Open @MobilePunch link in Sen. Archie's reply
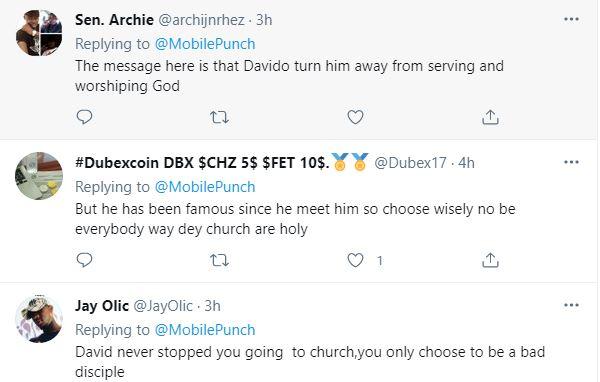The height and width of the screenshot is (382, 600). [205, 44]
